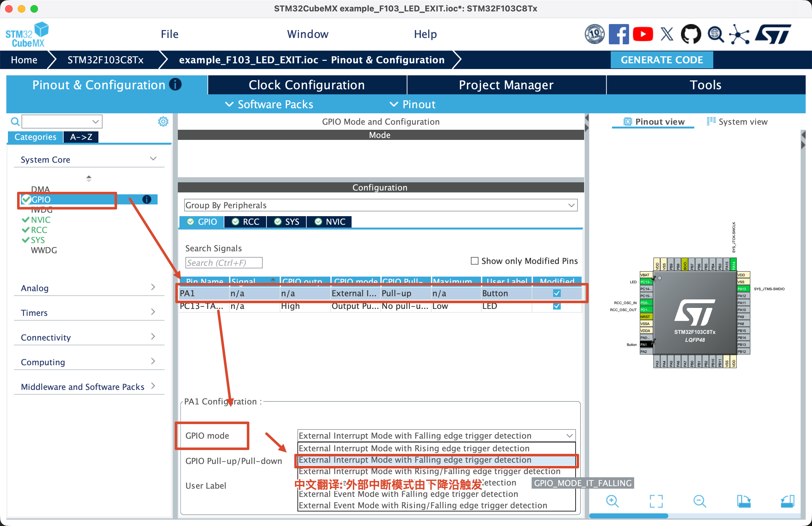812x526 pixels.
Task: Click the info icon on the GPIO row
Action: (147, 199)
